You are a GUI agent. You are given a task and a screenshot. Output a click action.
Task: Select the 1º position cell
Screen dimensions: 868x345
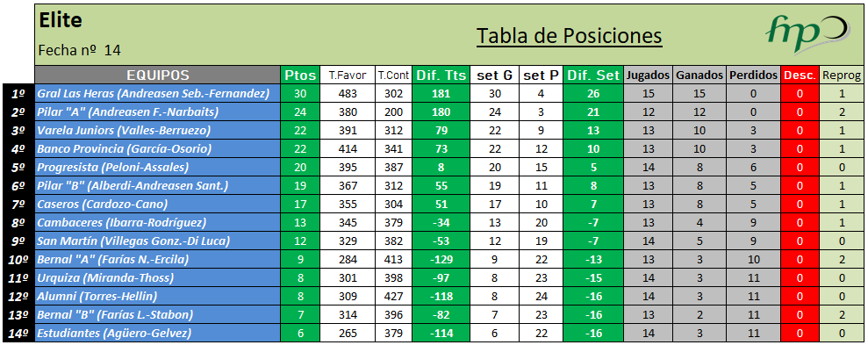pos(18,94)
